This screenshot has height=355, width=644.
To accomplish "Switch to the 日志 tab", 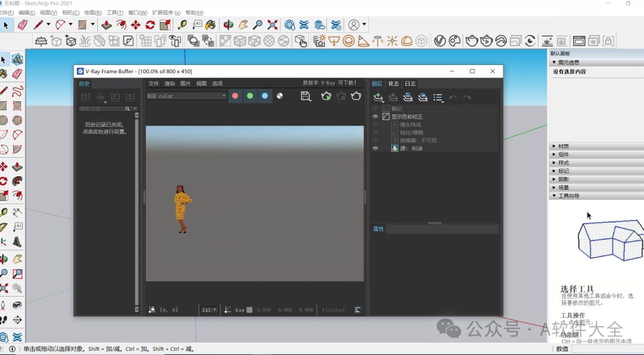I will [x=410, y=83].
